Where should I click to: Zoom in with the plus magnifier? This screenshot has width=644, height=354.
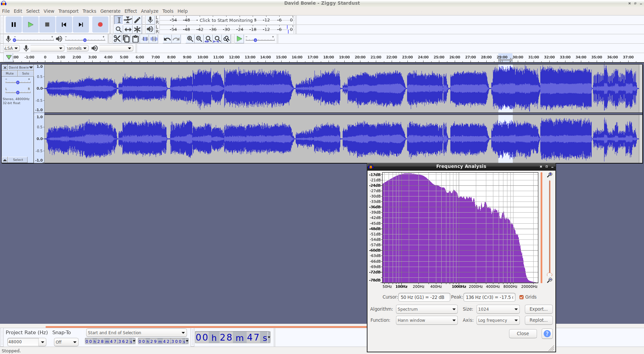pos(190,39)
